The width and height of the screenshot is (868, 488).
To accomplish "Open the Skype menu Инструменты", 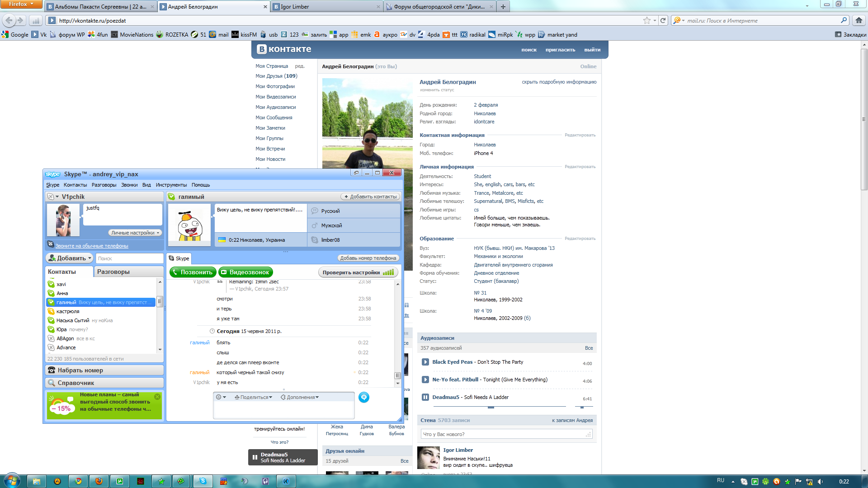I will (x=171, y=185).
